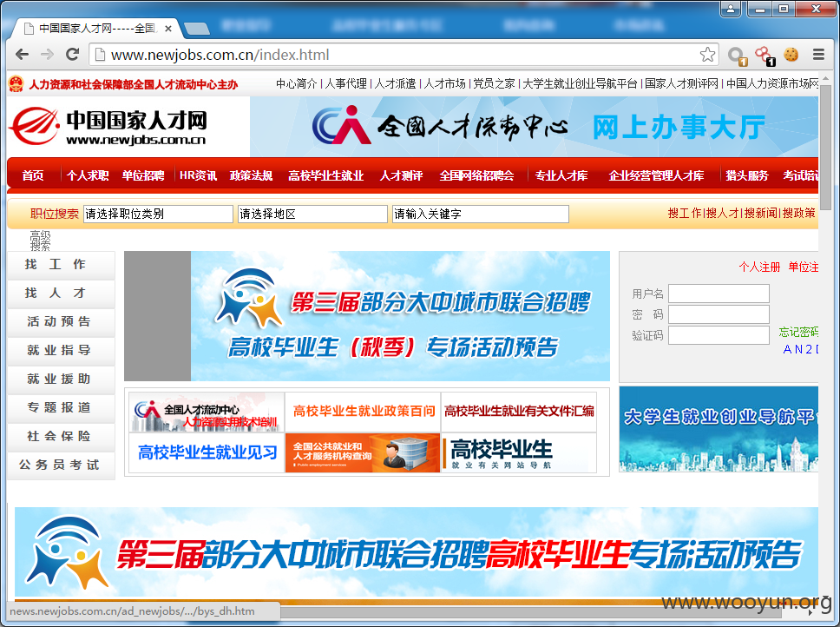Click the Chrome user profile button
The width and height of the screenshot is (840, 627).
(x=731, y=9)
